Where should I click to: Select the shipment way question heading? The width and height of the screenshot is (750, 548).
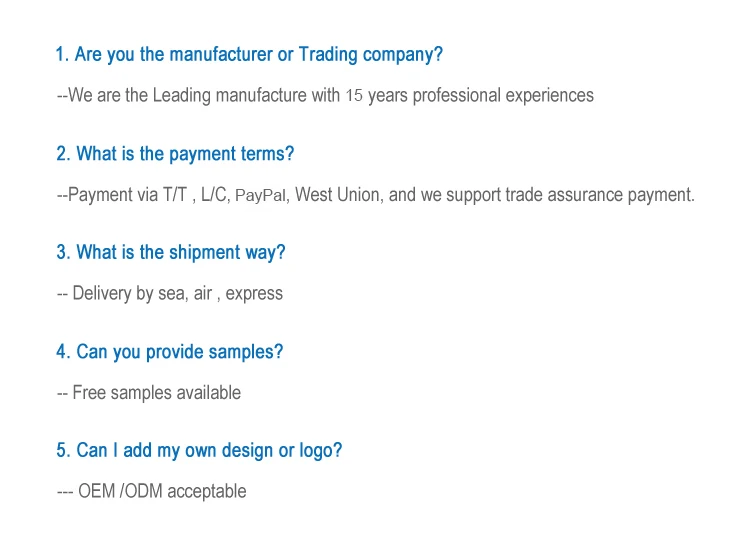coord(170,252)
